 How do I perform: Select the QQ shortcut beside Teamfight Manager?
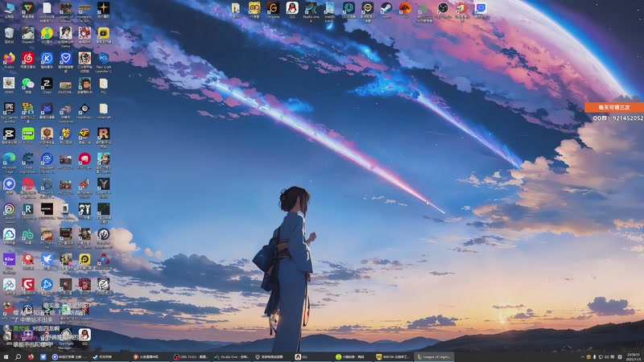pyautogui.click(x=85, y=337)
